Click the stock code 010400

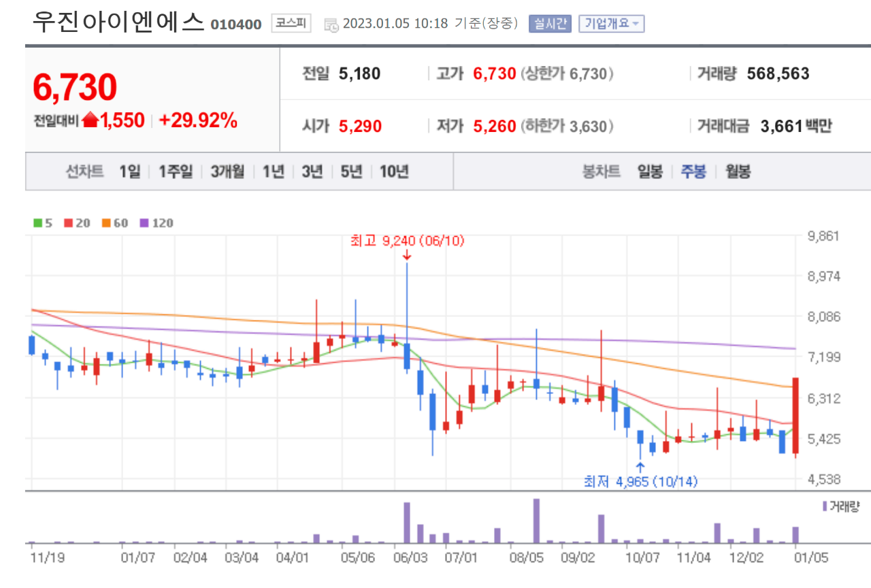236,24
